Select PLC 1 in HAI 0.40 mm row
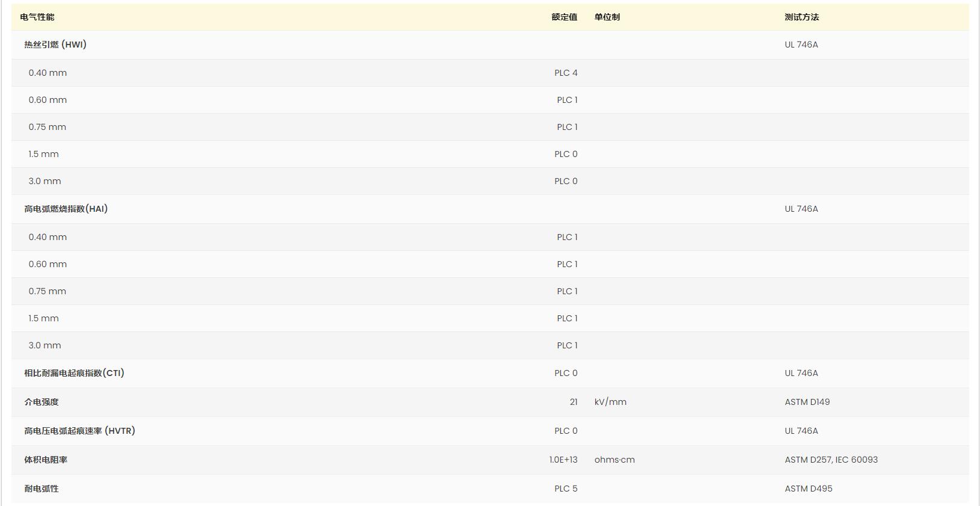Screen dimensions: 980x506 [x=567, y=237]
